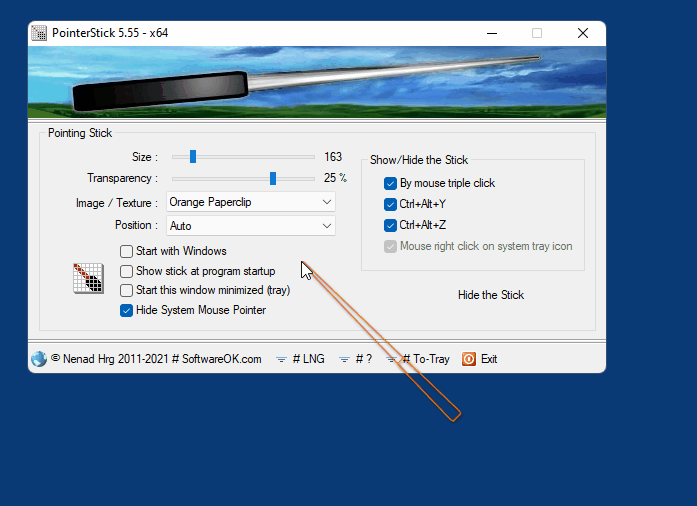Click the small icon beside # LNG

point(282,359)
